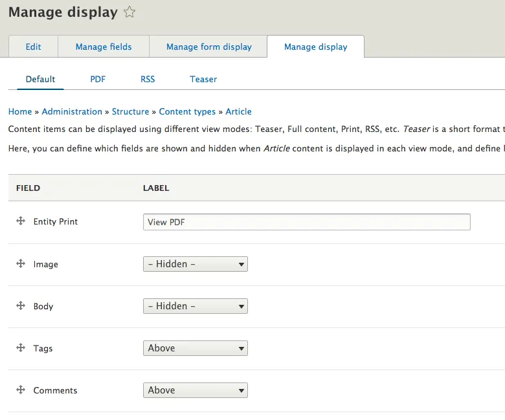Open the Comments label dropdown
Screen dimensions: 505x420
coord(196,390)
